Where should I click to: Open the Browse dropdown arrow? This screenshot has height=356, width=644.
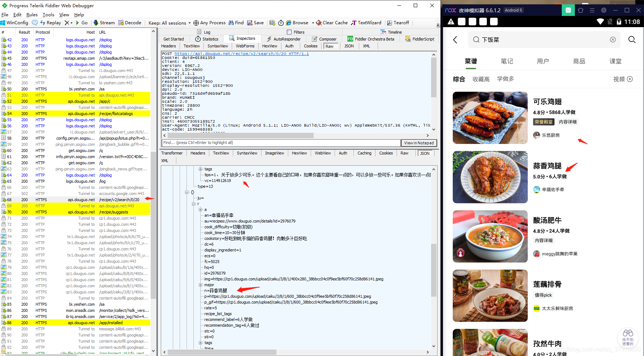pos(313,23)
